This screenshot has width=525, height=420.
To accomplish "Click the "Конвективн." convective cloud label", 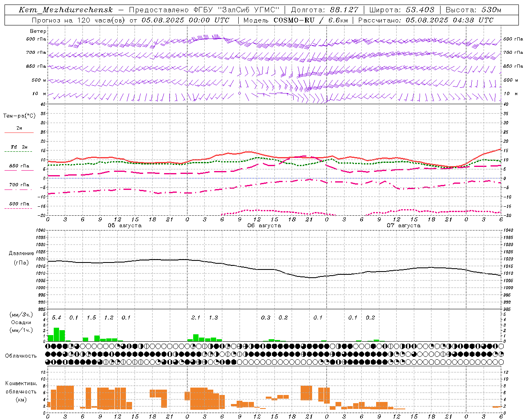I will (21, 383).
